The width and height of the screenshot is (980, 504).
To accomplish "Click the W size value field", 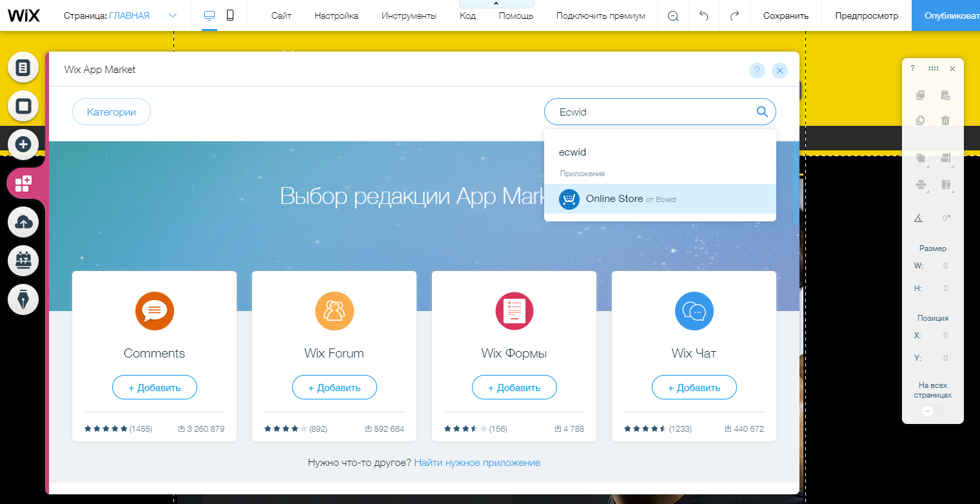I will (x=945, y=265).
